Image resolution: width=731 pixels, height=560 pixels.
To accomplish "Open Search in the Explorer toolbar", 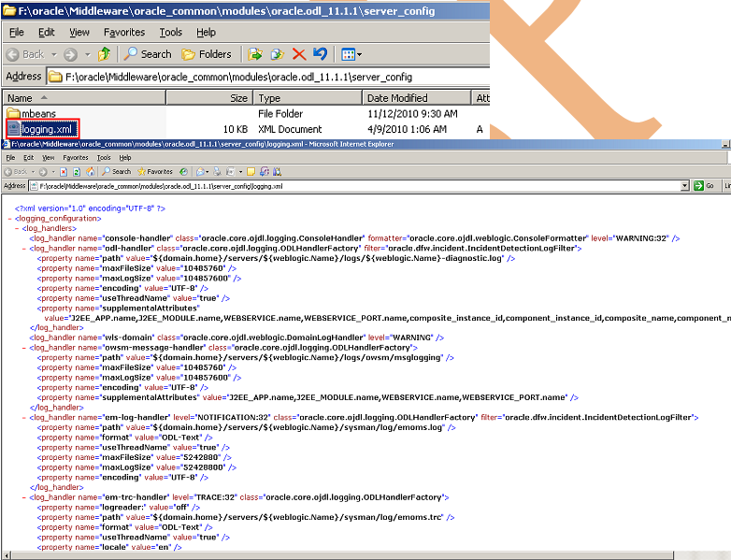I will 148,54.
